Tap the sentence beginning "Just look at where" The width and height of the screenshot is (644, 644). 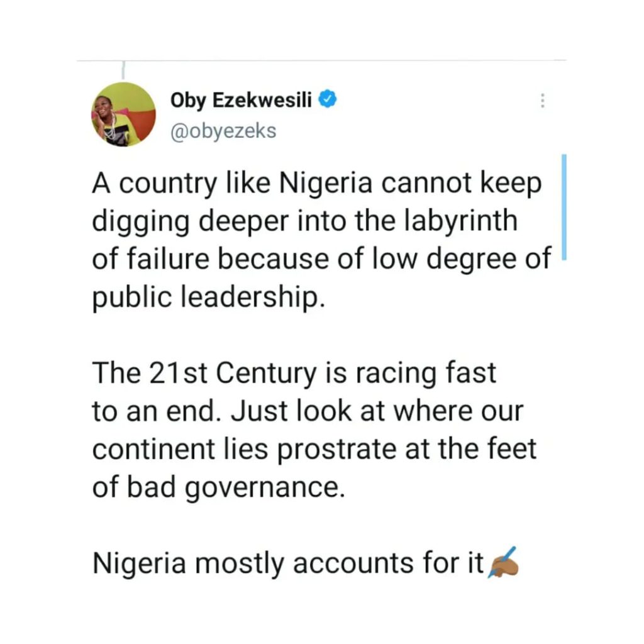point(376,411)
